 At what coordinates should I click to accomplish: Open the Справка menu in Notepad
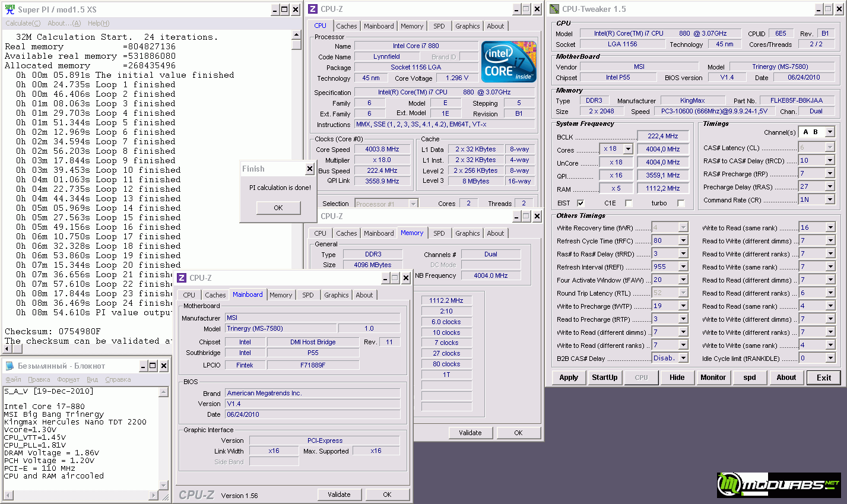point(118,379)
